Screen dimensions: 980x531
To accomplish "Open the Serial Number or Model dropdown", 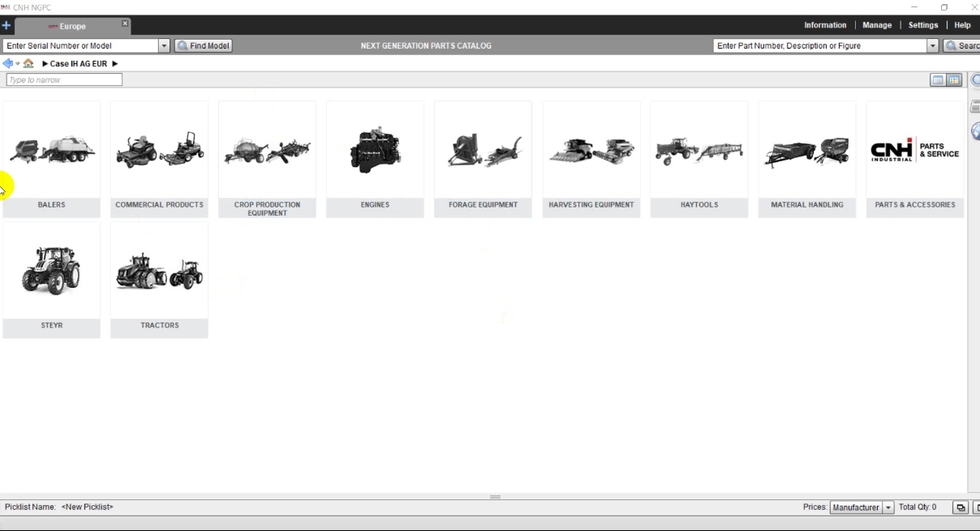I will [165, 46].
